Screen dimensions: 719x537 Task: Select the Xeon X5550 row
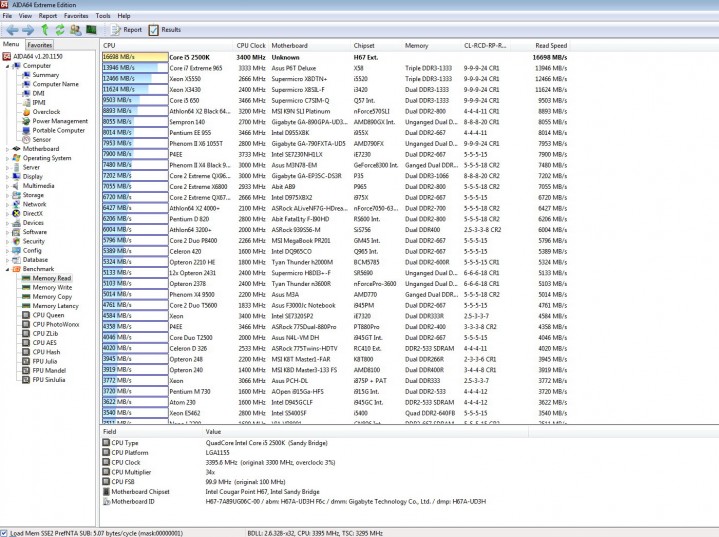point(335,79)
